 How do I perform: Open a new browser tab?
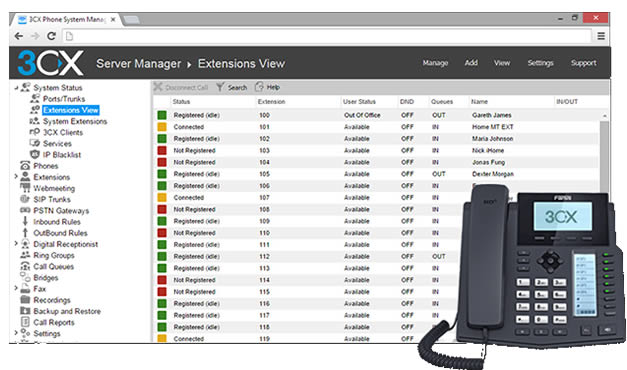pyautogui.click(x=132, y=20)
